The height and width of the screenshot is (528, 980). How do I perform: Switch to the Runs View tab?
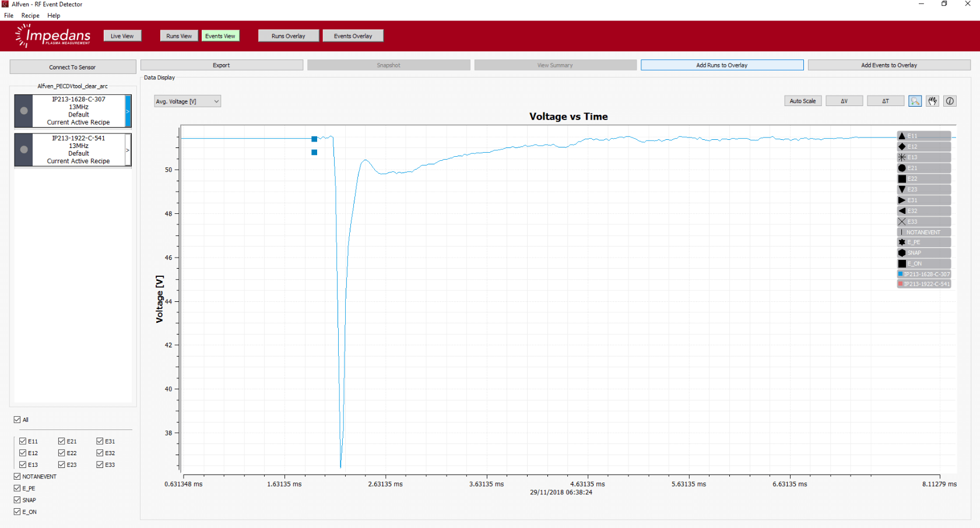[x=179, y=36]
